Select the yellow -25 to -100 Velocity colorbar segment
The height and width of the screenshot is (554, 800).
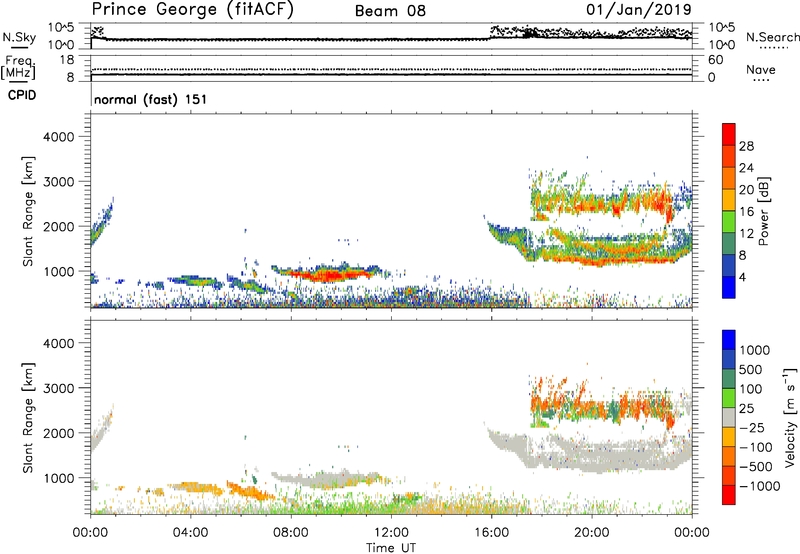pyautogui.click(x=729, y=437)
